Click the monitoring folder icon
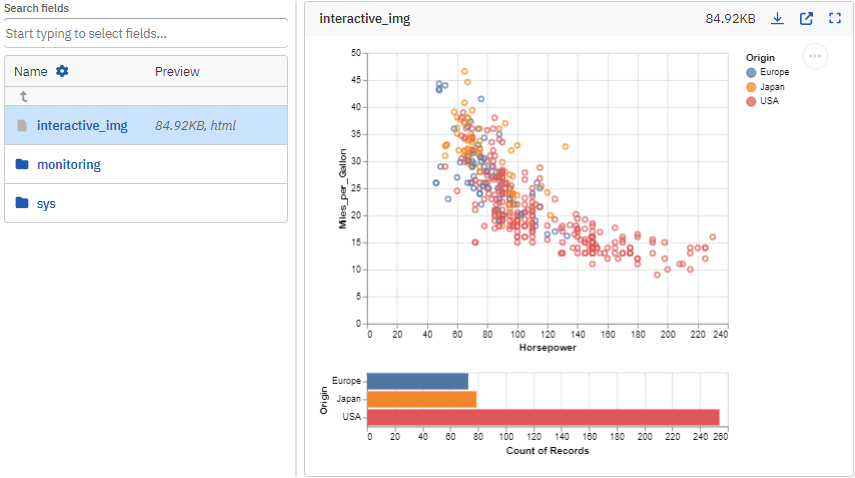The width and height of the screenshot is (855, 478). pyautogui.click(x=22, y=164)
